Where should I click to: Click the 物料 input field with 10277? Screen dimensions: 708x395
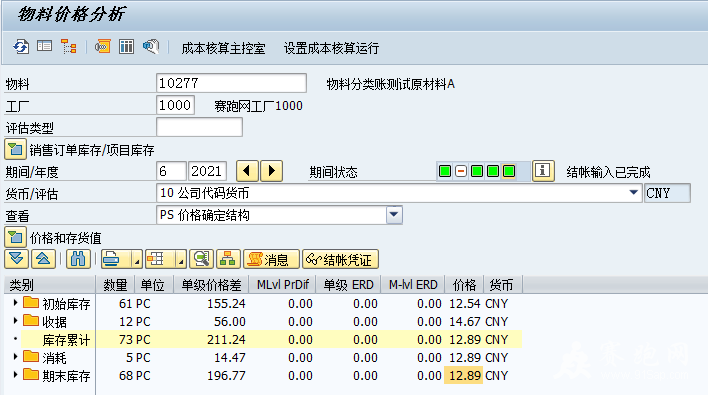coord(231,83)
